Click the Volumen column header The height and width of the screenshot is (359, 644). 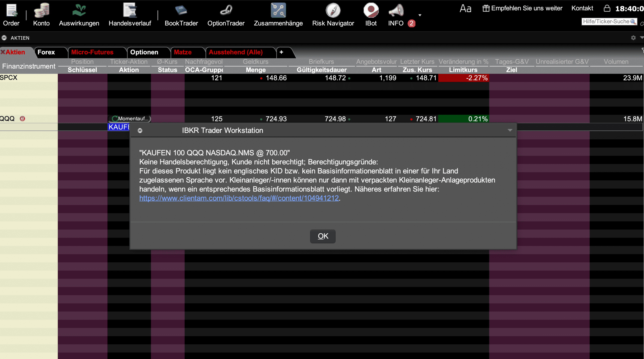(616, 62)
